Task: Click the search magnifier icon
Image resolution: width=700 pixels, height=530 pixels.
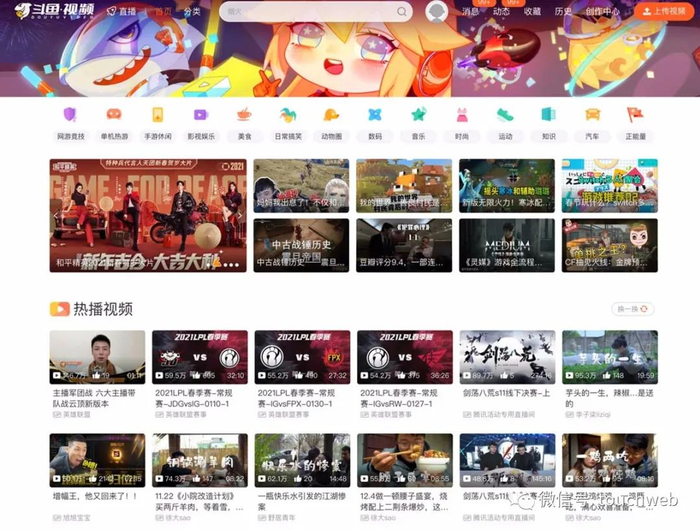Action: 402,12
